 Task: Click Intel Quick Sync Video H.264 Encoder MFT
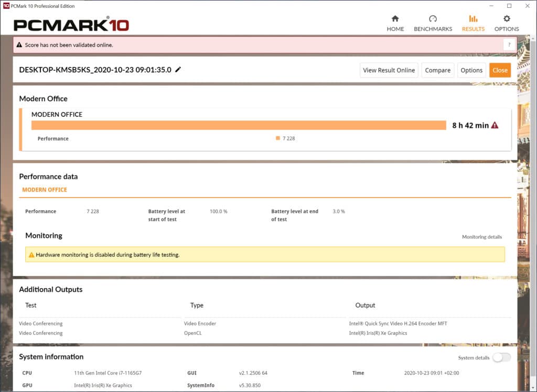[398, 323]
